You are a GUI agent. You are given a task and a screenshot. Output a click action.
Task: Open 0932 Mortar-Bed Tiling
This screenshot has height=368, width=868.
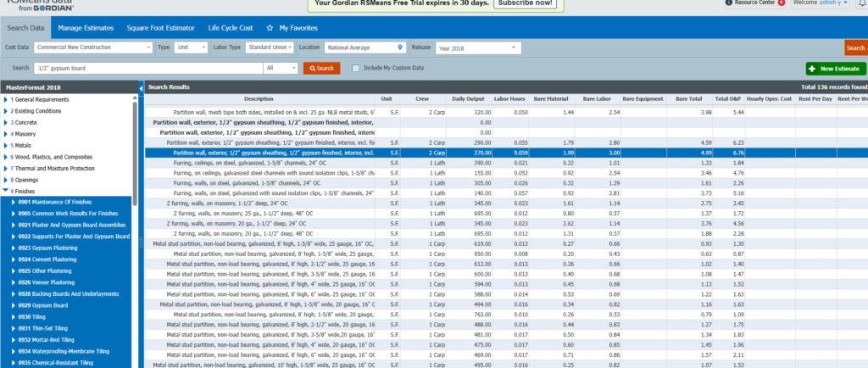pos(46,340)
